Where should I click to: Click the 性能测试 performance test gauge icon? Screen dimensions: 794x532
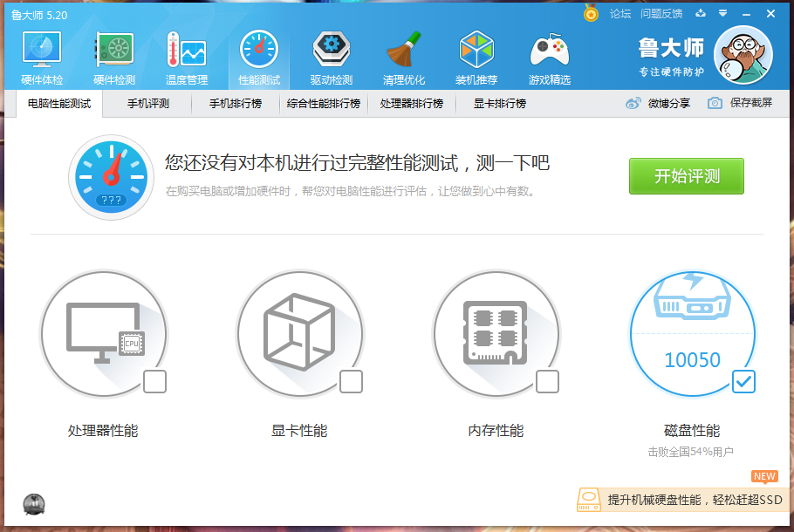click(258, 52)
